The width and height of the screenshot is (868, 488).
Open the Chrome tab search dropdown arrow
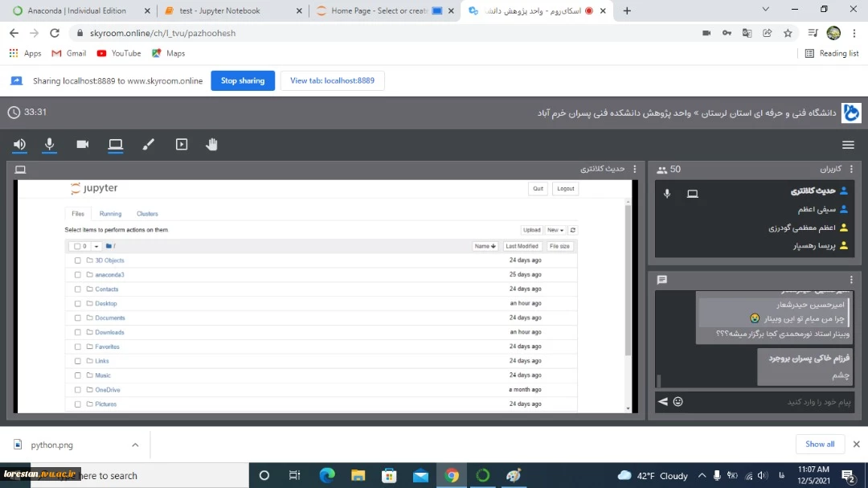click(x=766, y=10)
